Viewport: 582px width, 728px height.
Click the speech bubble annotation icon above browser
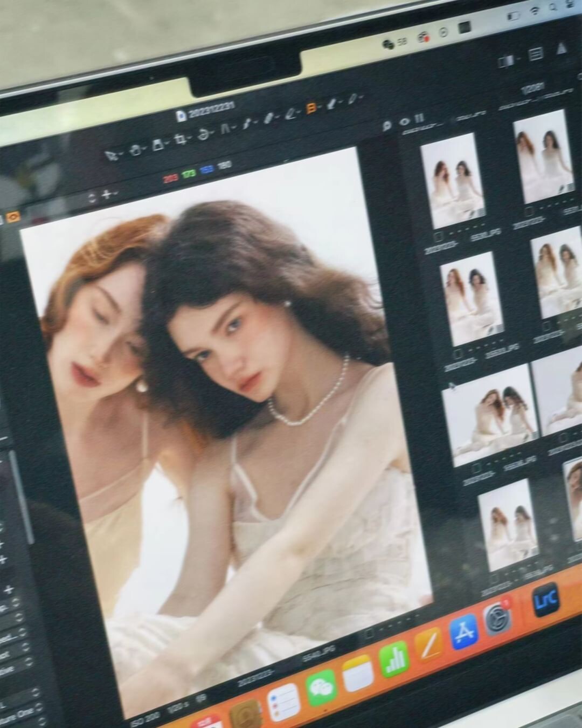387,126
